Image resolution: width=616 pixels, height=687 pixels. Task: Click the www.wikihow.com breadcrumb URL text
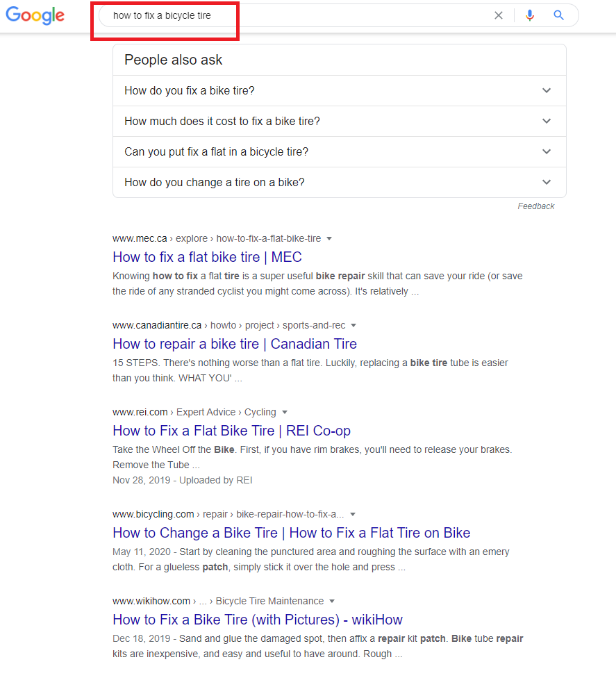218,601
